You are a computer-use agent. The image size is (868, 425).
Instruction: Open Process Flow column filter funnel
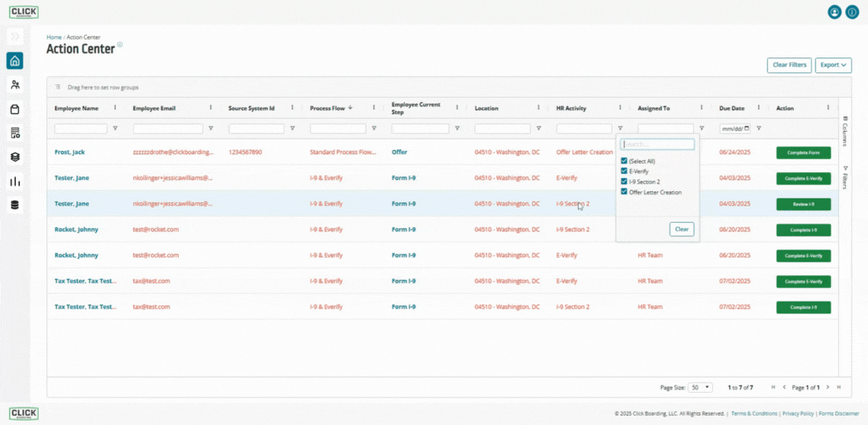coord(373,128)
